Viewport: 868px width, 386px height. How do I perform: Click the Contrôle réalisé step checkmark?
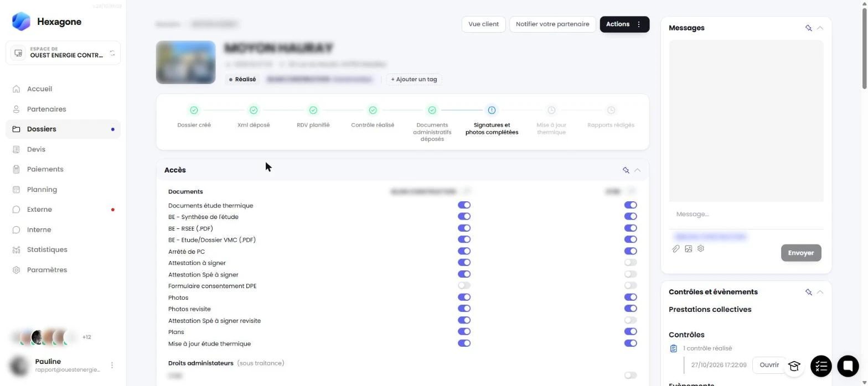click(373, 110)
